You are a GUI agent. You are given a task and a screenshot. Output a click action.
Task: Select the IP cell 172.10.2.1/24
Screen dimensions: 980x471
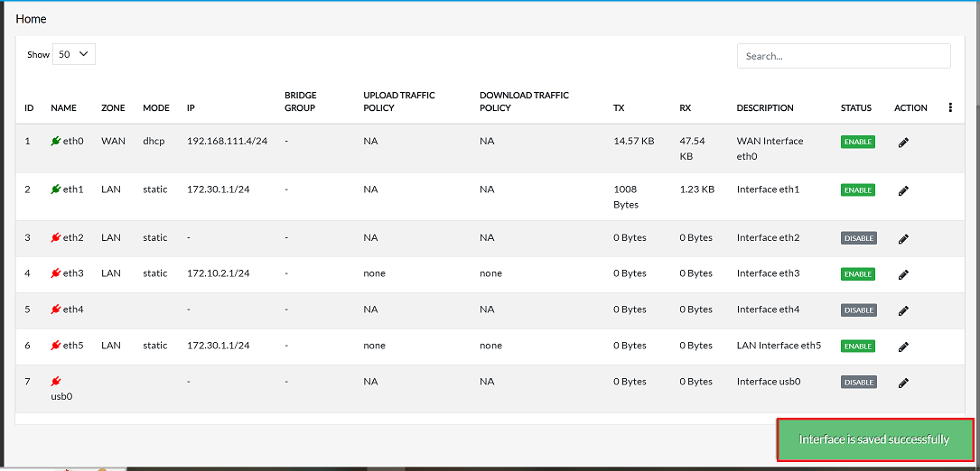point(219,273)
